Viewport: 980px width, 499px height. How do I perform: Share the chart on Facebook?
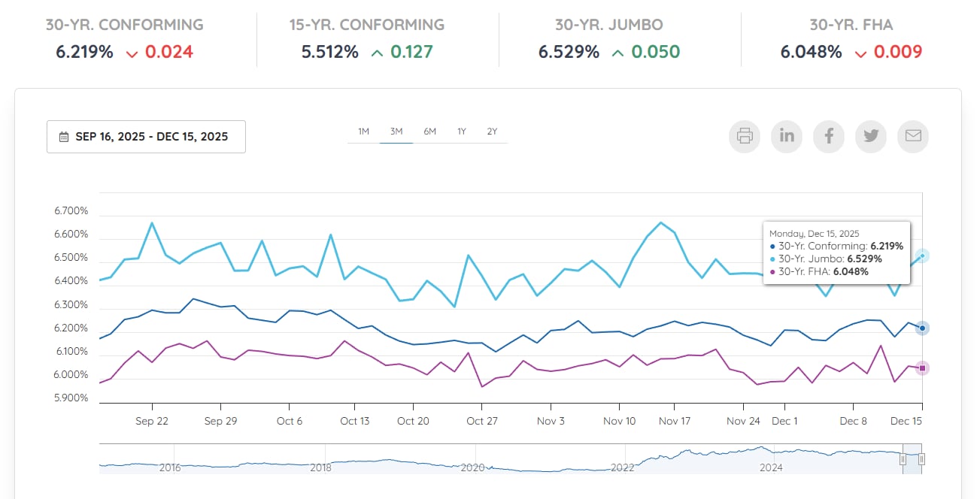(x=829, y=136)
